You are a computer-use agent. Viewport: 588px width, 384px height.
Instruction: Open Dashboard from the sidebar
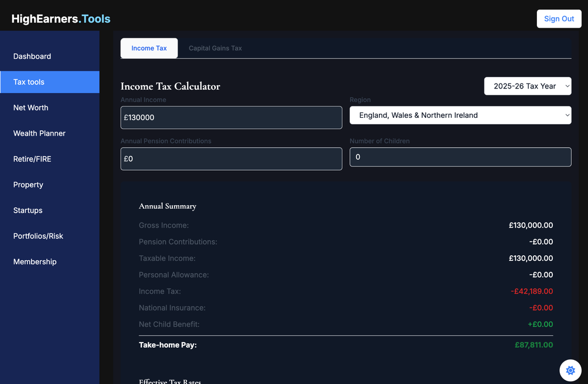pyautogui.click(x=32, y=56)
